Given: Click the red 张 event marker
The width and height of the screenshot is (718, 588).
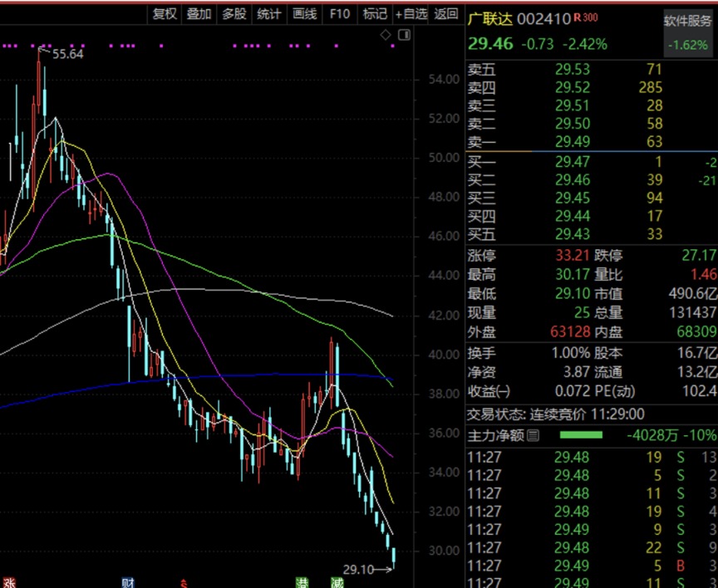Looking at the screenshot, I should click(9, 583).
